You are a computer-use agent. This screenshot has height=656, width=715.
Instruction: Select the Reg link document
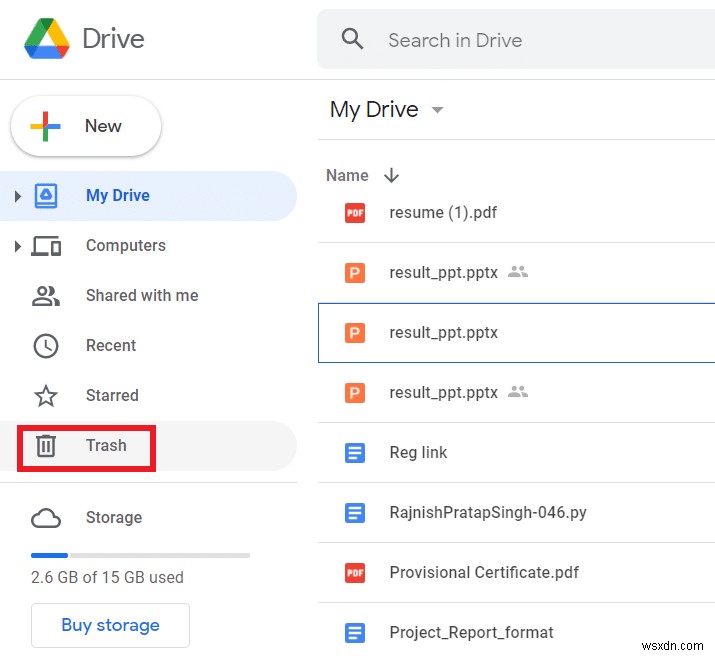[418, 453]
